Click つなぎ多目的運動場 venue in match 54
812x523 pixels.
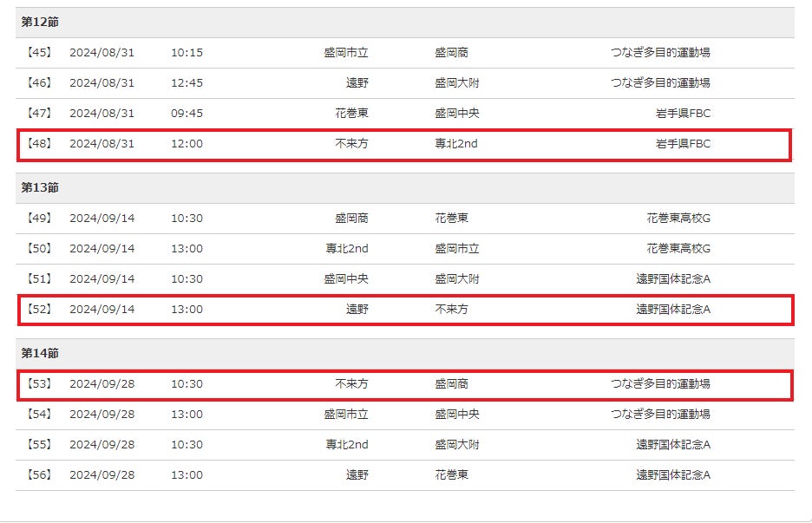coord(660,414)
